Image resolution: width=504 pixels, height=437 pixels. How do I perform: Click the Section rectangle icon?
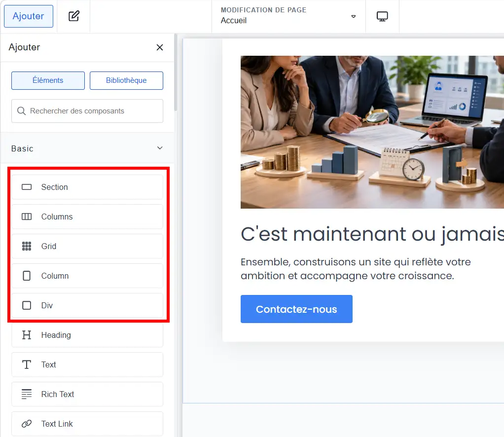(x=27, y=187)
